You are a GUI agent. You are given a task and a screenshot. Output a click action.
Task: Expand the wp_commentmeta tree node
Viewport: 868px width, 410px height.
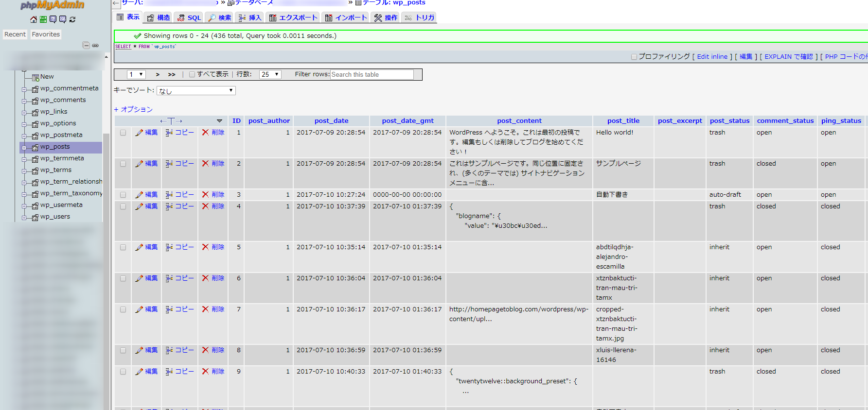pos(24,89)
